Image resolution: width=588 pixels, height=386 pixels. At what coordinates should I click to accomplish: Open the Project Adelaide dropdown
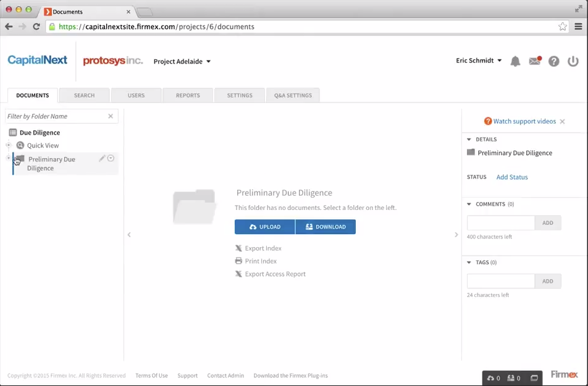coord(182,62)
